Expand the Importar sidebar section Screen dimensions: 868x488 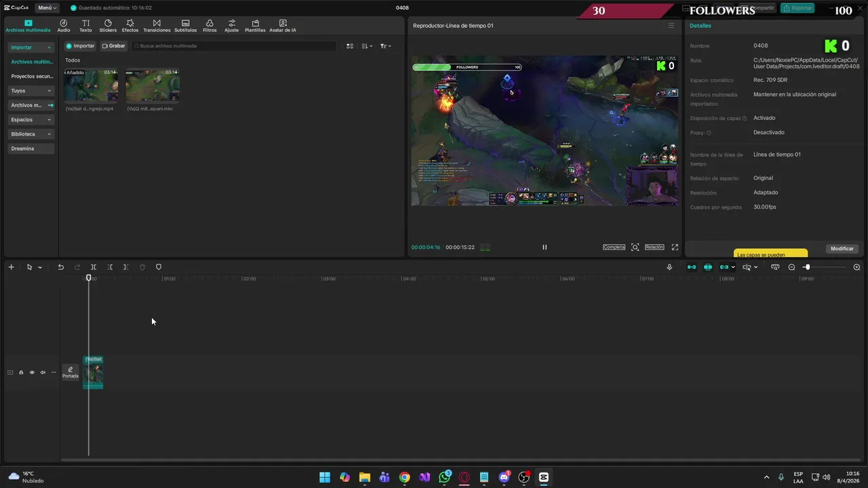[x=31, y=47]
